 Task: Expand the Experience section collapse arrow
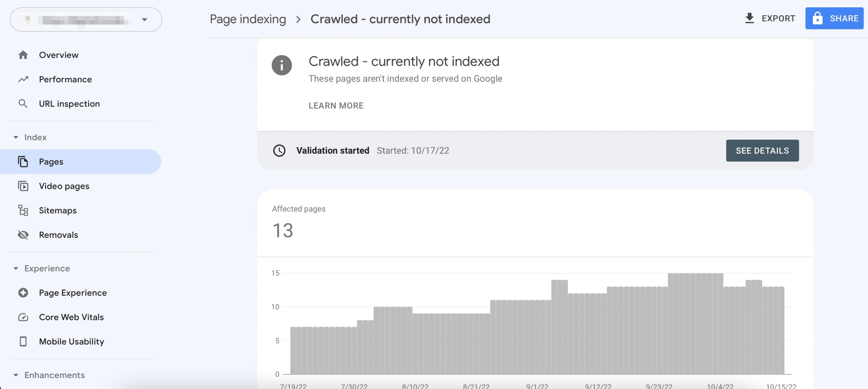click(x=14, y=268)
